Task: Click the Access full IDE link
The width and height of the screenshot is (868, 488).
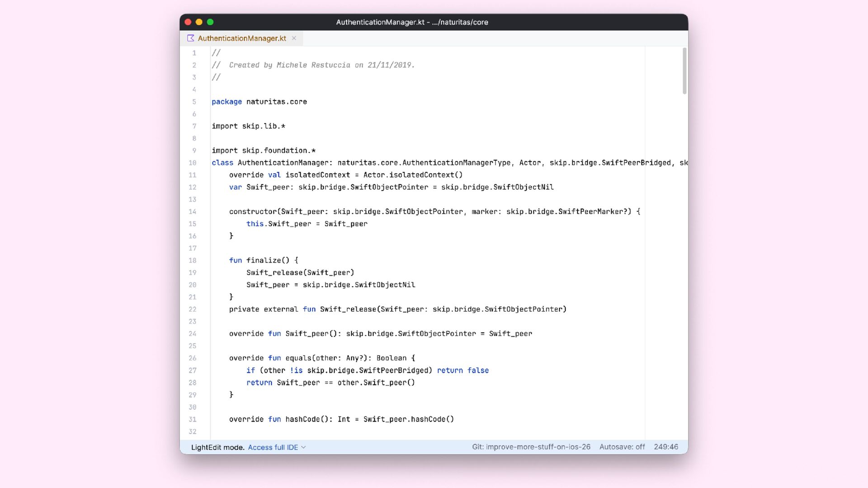Action: pos(273,447)
